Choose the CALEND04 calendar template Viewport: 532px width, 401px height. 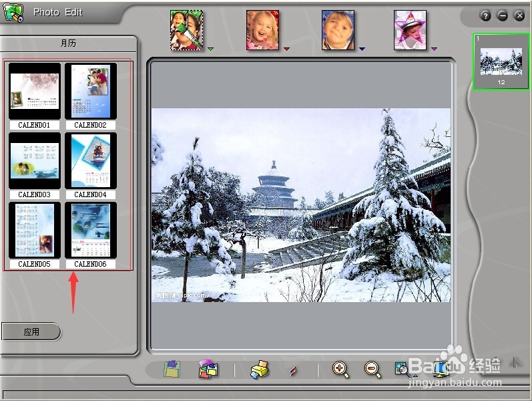tap(91, 161)
